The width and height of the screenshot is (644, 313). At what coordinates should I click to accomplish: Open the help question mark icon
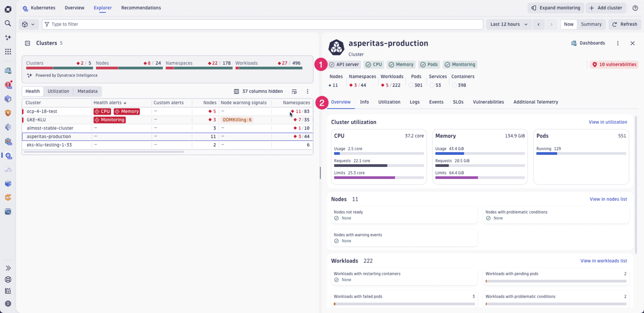point(635,8)
